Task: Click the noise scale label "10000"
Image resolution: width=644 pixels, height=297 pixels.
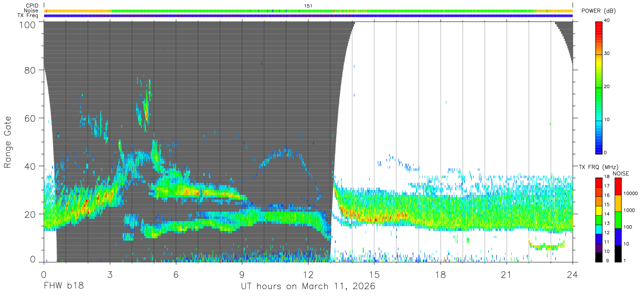Action: coord(630,193)
